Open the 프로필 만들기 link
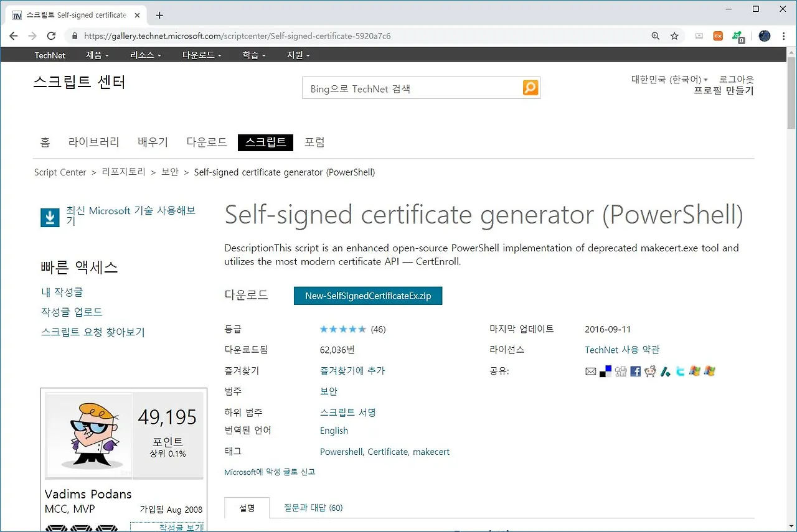 [x=724, y=91]
